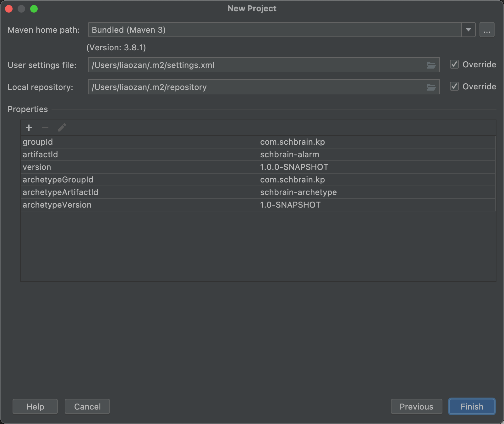This screenshot has width=504, height=424.
Task: Expand the Maven home path dropdown arrow
Action: tap(468, 30)
